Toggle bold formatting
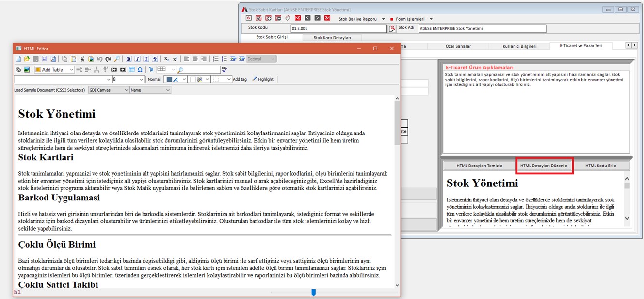Viewport: 644px width, 299px height. [129, 59]
